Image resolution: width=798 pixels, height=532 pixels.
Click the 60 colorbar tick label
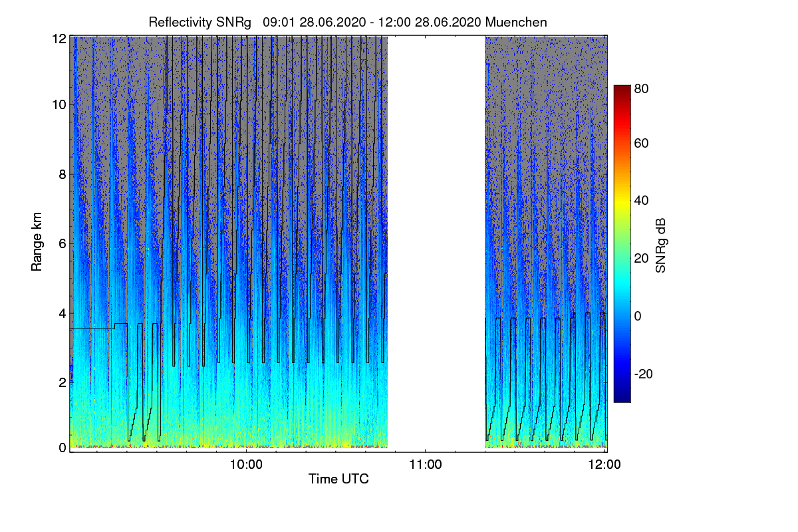[x=642, y=144]
